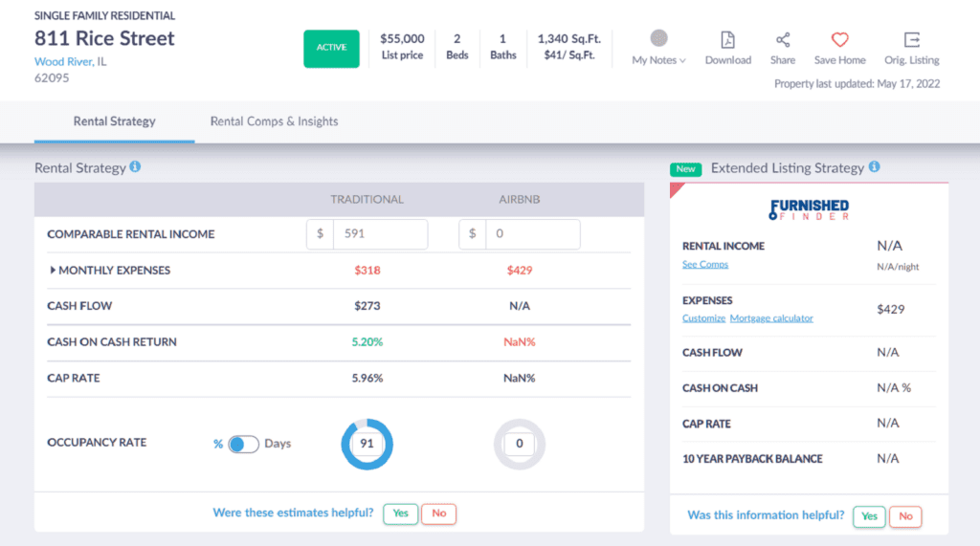Expand the Monthly Expenses row
Viewport: 980px width, 546px height.
(x=53, y=271)
